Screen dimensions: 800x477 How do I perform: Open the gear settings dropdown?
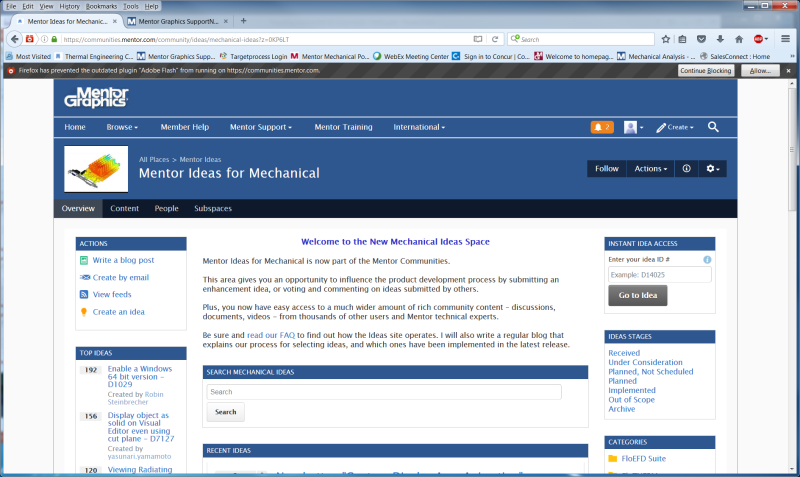coord(713,169)
